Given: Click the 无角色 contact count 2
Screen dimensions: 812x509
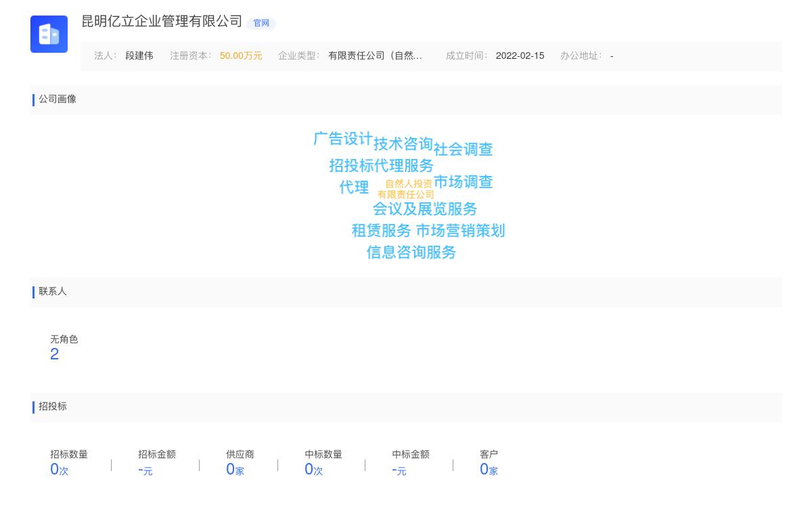Looking at the screenshot, I should click(x=55, y=354).
